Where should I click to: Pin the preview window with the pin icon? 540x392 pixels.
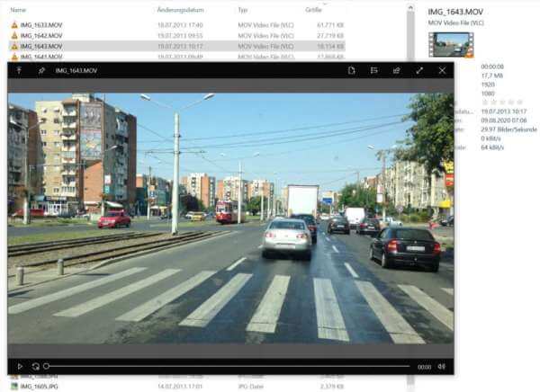click(41, 70)
